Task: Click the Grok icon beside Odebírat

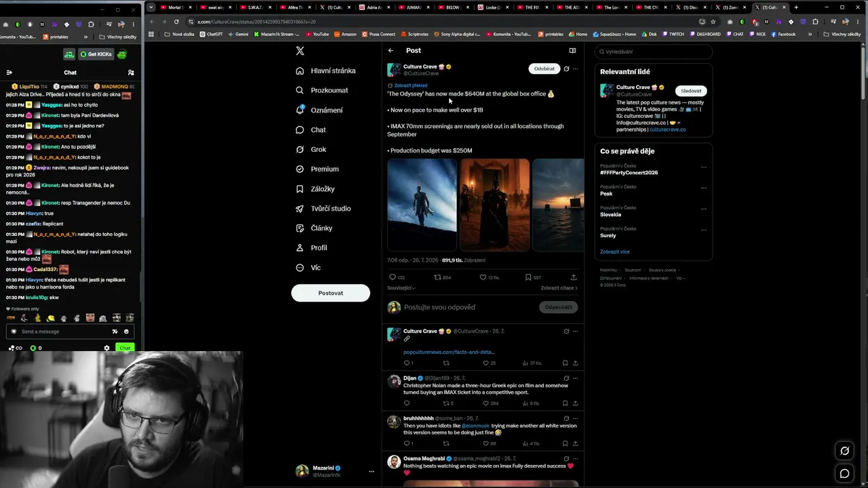Action: pyautogui.click(x=566, y=68)
